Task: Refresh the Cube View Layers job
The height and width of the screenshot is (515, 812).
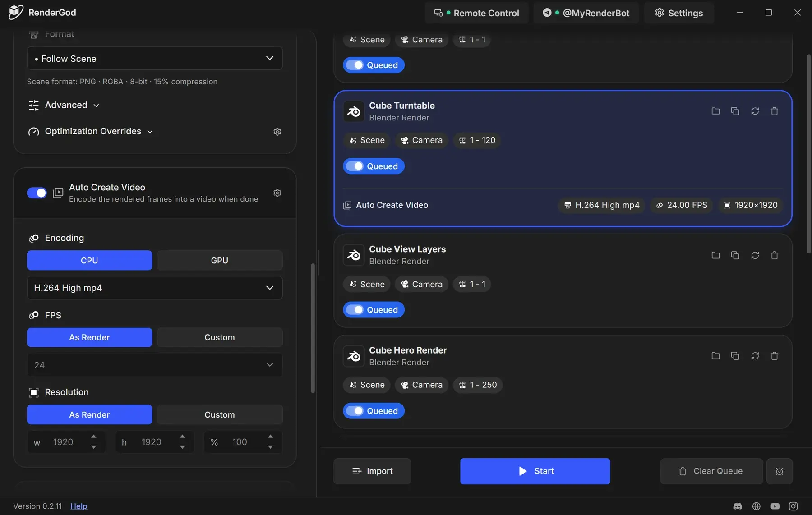Action: coord(755,255)
